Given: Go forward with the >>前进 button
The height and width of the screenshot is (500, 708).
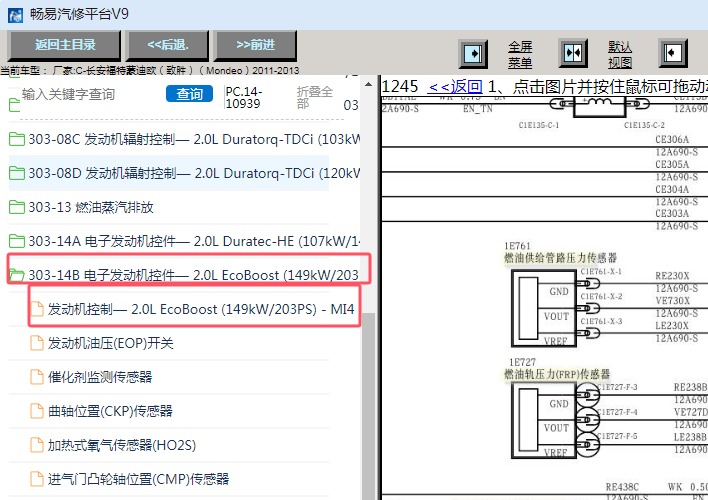Looking at the screenshot, I should [x=255, y=45].
